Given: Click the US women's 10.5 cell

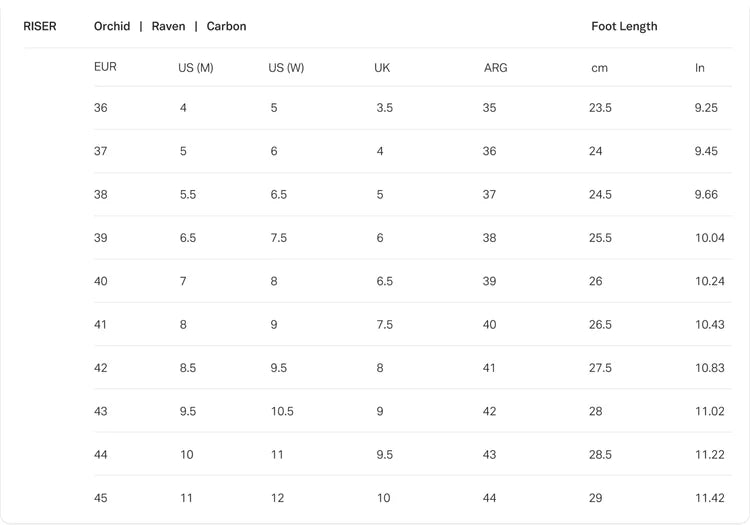Looking at the screenshot, I should point(282,411).
